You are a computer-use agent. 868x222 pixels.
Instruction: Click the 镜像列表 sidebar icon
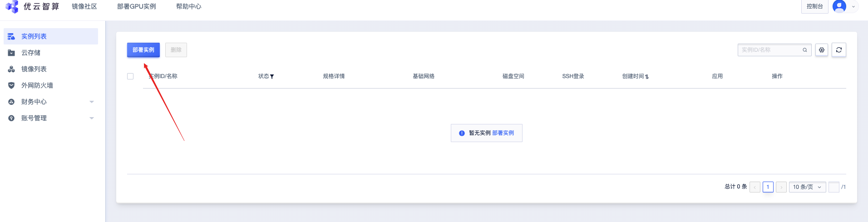(11, 69)
